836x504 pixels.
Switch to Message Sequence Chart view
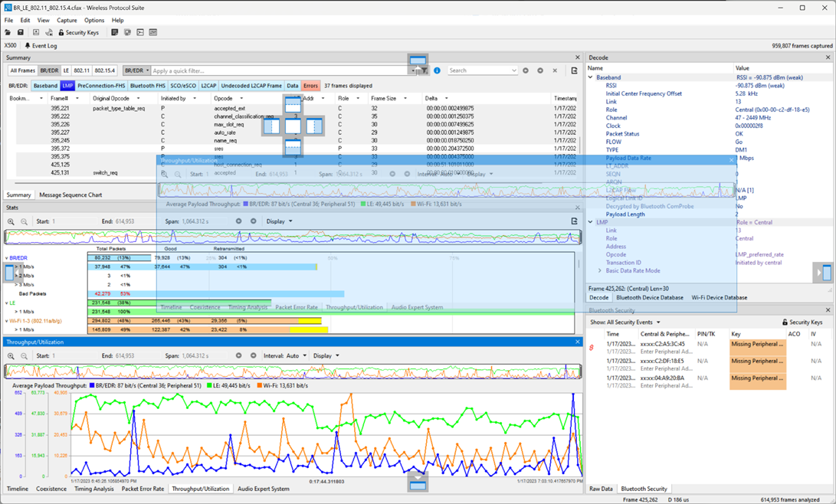tap(70, 195)
